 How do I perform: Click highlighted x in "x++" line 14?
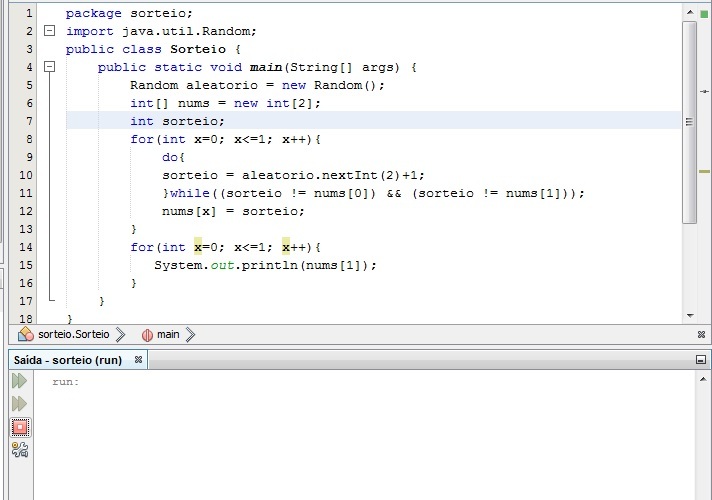tap(286, 247)
